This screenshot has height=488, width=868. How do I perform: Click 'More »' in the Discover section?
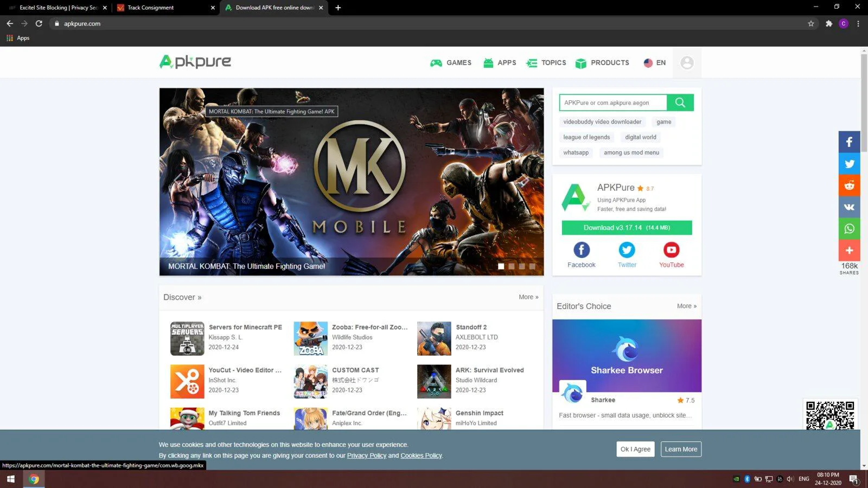[x=528, y=297]
